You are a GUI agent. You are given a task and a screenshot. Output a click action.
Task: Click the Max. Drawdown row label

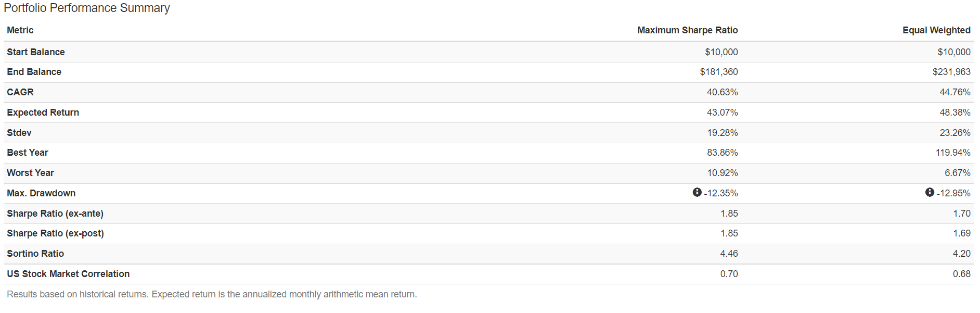pyautogui.click(x=41, y=193)
